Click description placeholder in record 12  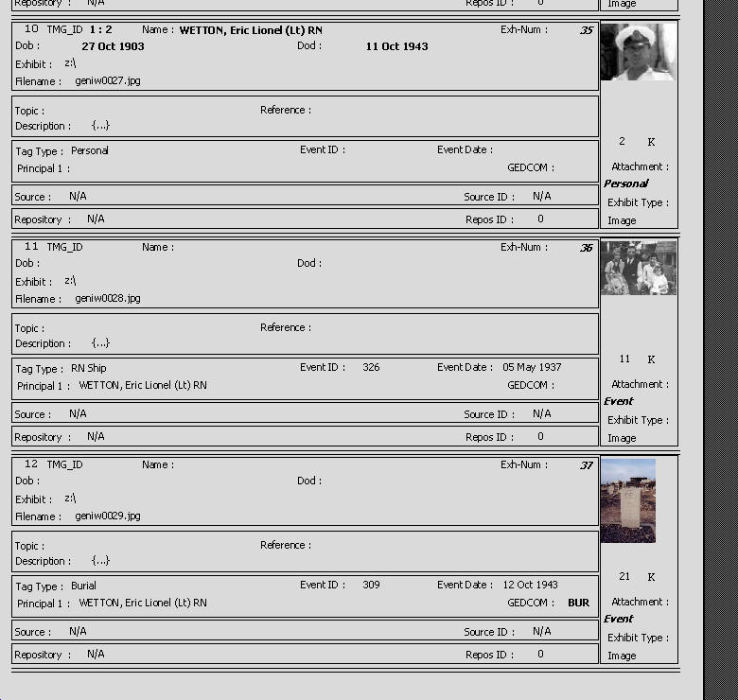(100, 560)
